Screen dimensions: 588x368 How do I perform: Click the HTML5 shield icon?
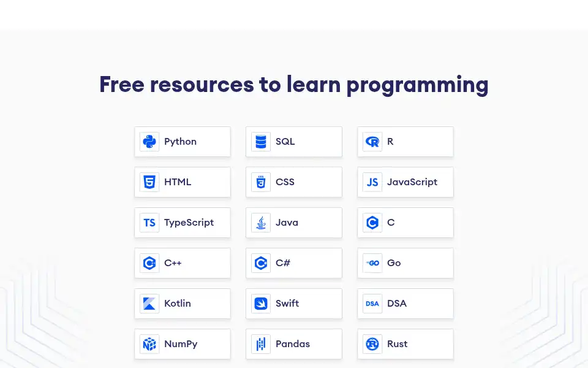(x=149, y=182)
